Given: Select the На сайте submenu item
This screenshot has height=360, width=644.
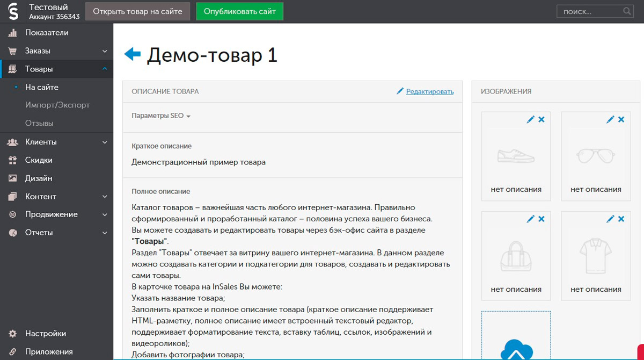Looking at the screenshot, I should point(42,87).
